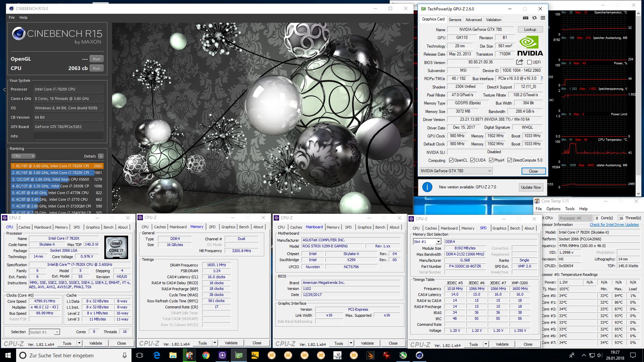This screenshot has height=362, width=644.
Task: Run the Cinebench OpenGL test
Action: tap(96, 59)
